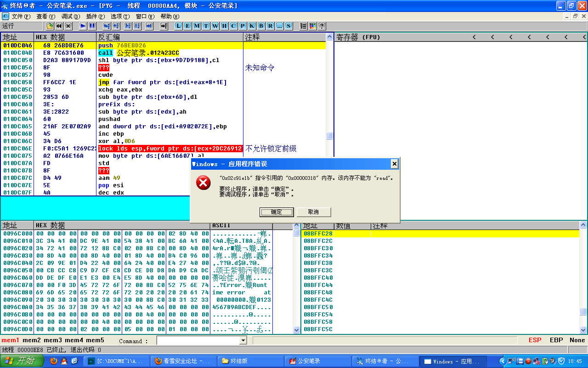Switch to the mem5 dump tab

point(95,340)
